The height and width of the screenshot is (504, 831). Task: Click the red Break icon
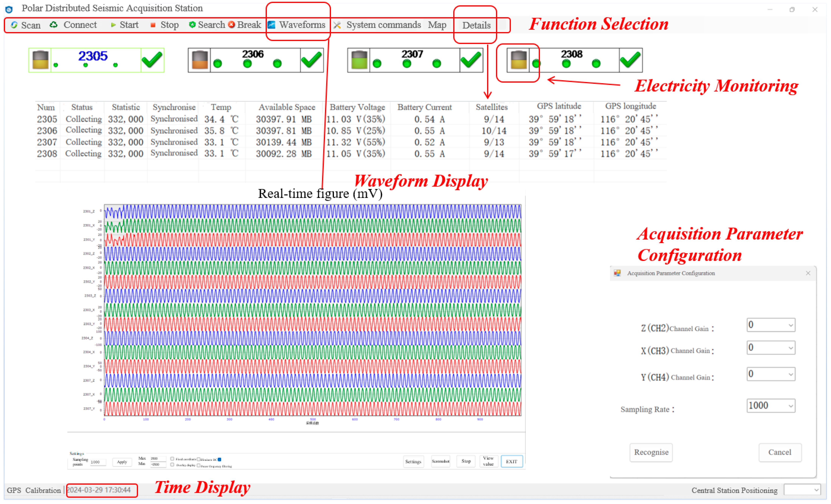coord(231,25)
